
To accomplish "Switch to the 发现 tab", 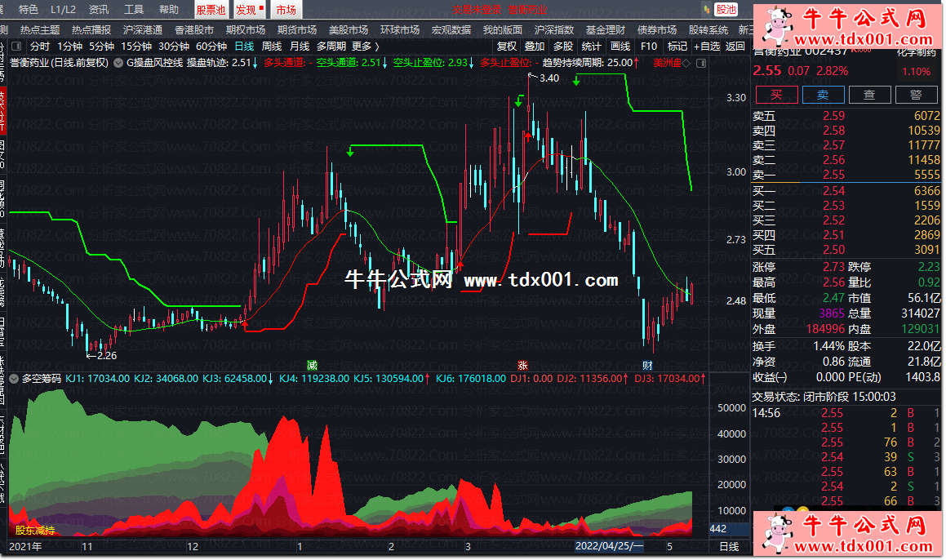I will pyautogui.click(x=249, y=10).
